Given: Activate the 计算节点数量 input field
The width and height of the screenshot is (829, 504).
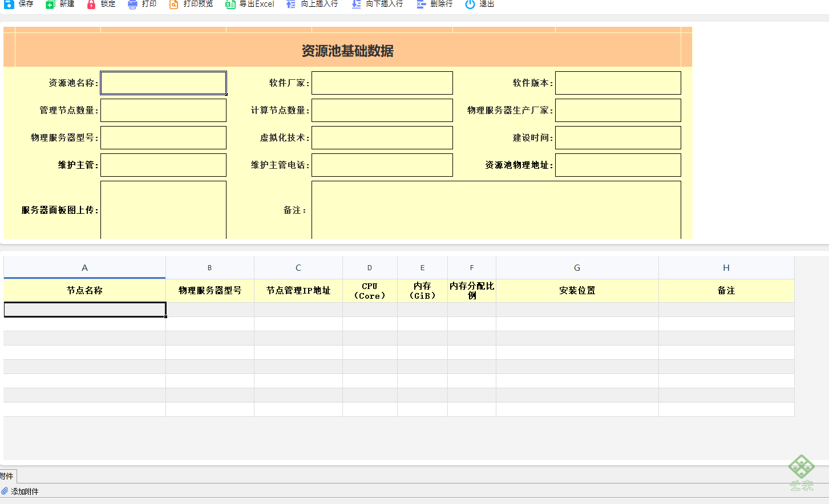Looking at the screenshot, I should (x=382, y=110).
